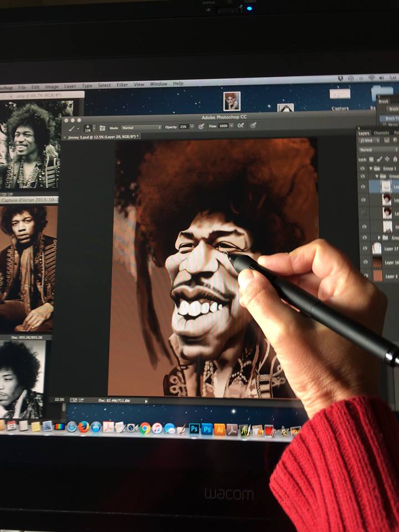The image size is (399, 532).
Task: Select the Layer 16 brown thumbnail
Action: (x=377, y=262)
